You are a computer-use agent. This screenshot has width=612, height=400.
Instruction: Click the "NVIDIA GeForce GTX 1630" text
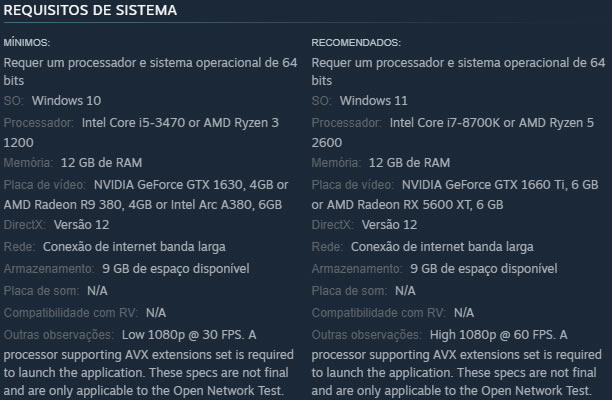point(165,185)
